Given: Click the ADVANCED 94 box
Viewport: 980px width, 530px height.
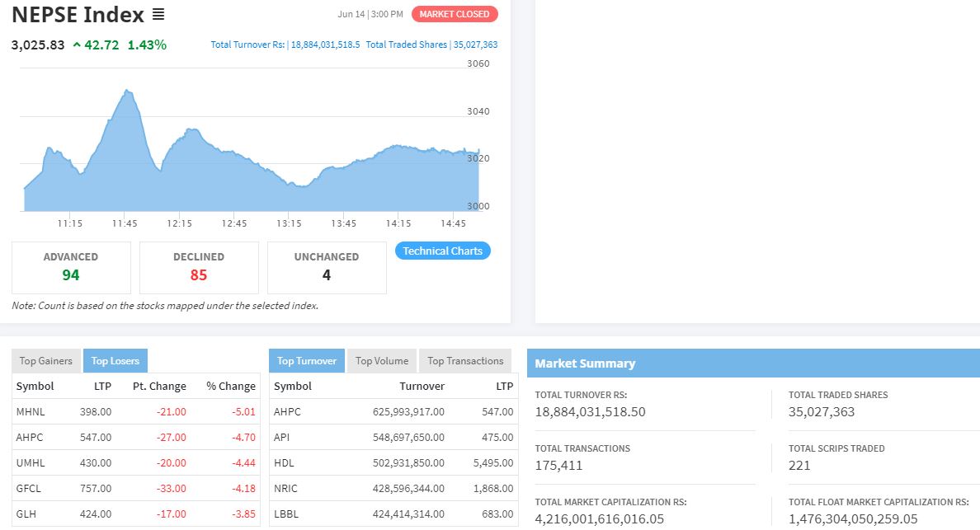Looking at the screenshot, I should coord(71,267).
